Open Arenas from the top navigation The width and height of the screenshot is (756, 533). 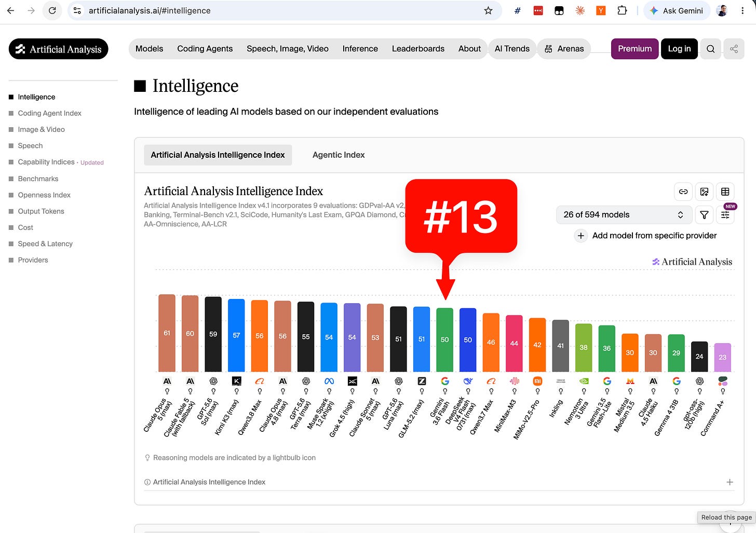[564, 49]
